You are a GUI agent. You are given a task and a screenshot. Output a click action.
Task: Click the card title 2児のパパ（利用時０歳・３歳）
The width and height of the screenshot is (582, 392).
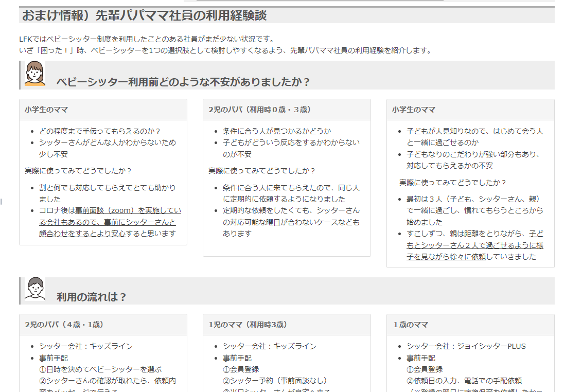[x=260, y=110]
